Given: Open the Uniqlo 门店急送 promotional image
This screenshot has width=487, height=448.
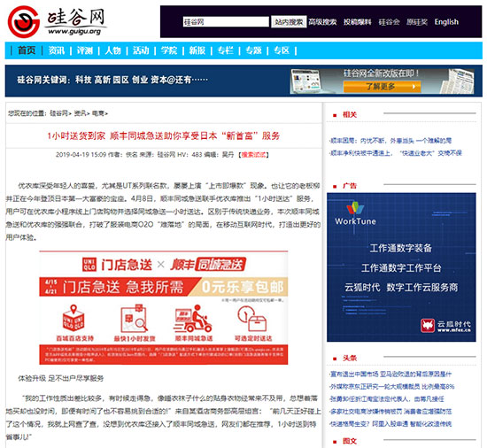Looking at the screenshot, I should coord(164,307).
